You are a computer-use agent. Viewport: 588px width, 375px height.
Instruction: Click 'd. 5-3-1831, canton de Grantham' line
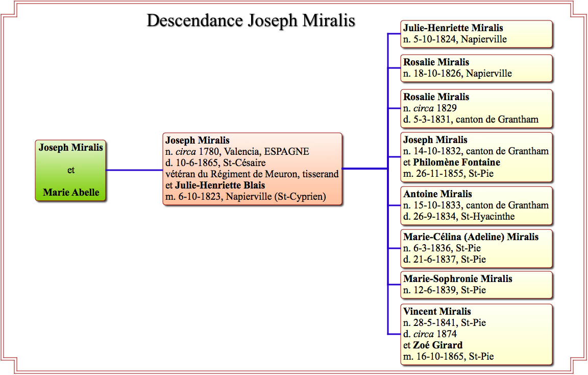(471, 120)
